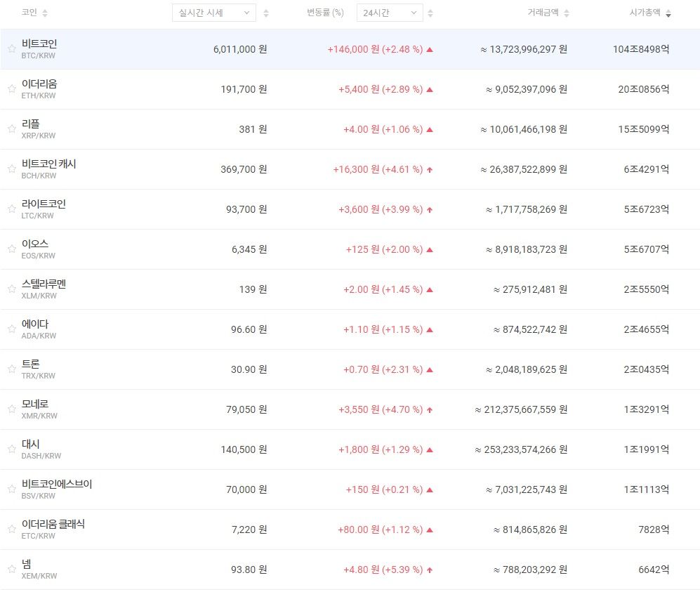Open the 비트코인에스브이 coin name

(x=57, y=484)
